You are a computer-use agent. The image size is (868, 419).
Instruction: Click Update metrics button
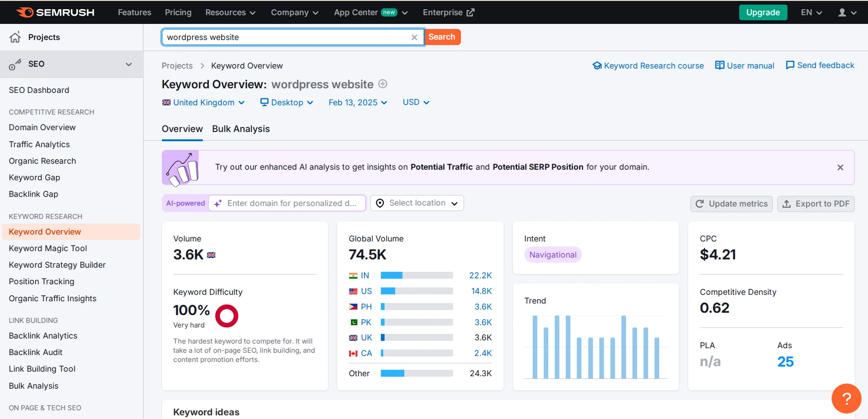731,204
